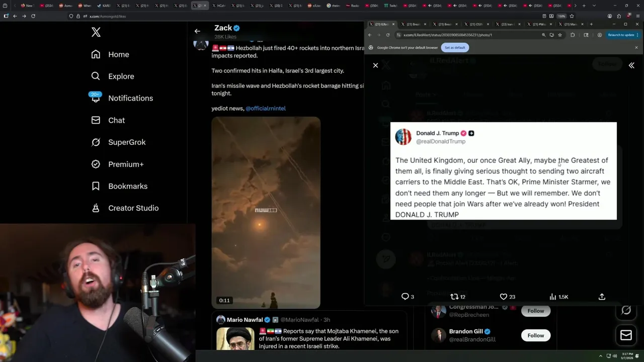This screenshot has width=644, height=362.
Task: Expand Firefox list all tabs dropdown
Action: (x=594, y=6)
